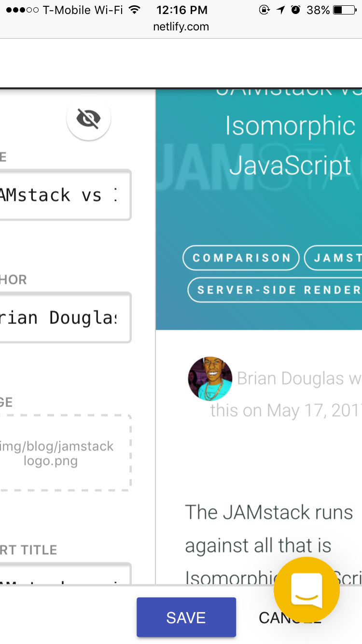Tap the netlify.com address bar

(x=181, y=27)
